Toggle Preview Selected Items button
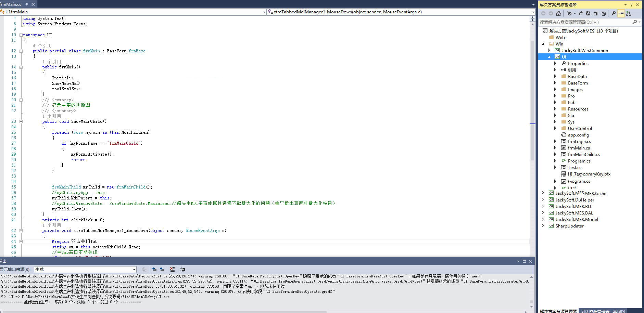The image size is (644, 313). pos(621,13)
